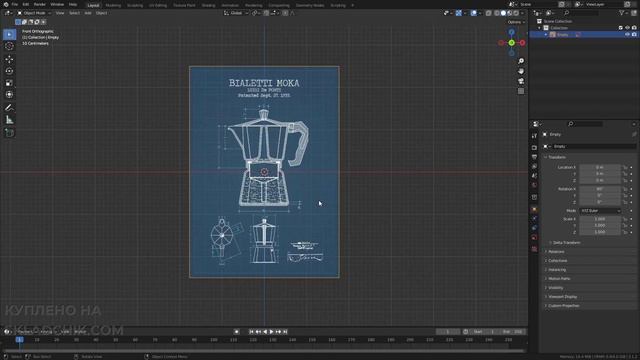Select the Select Box tool
This screenshot has height=360, width=640.
click(9, 35)
